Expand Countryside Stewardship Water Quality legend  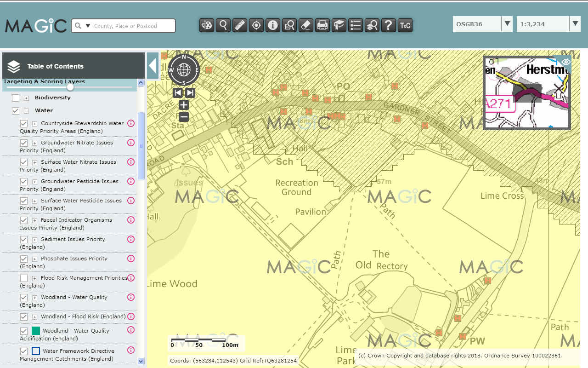35,124
